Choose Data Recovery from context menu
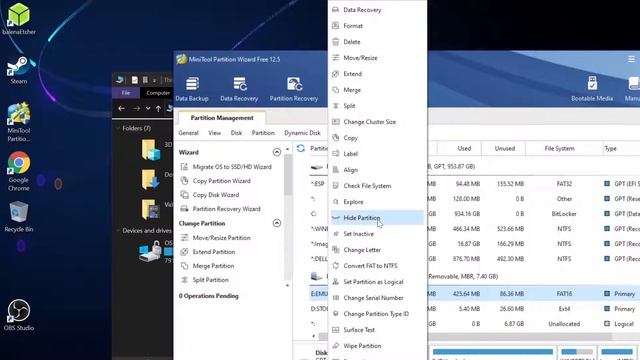 (x=377, y=10)
